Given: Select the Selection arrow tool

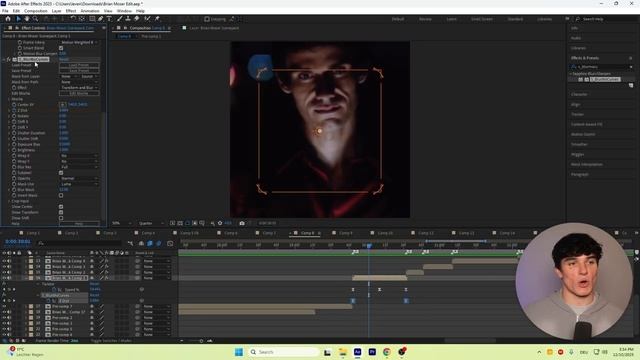Looking at the screenshot, I should (x=18, y=19).
